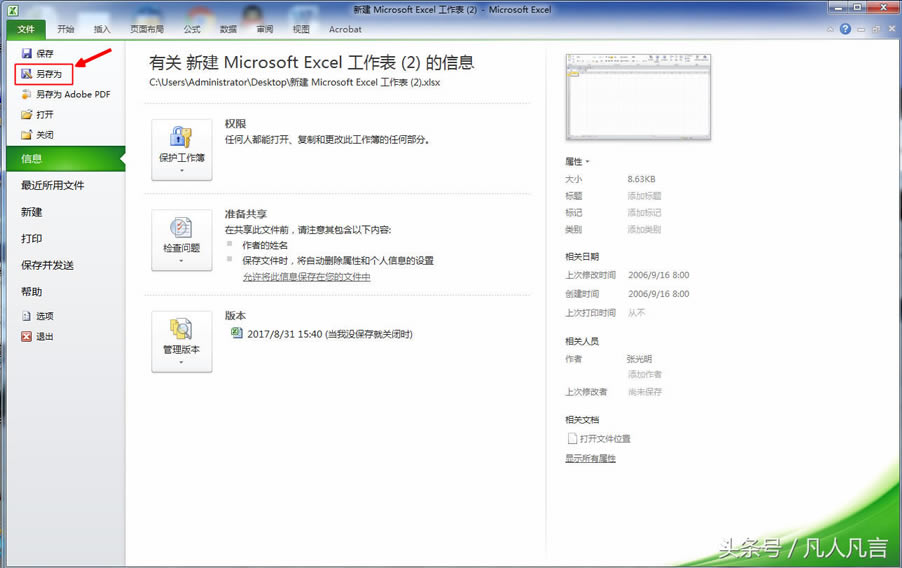The width and height of the screenshot is (902, 568).
Task: Click the 添加标题 title field
Action: [644, 196]
